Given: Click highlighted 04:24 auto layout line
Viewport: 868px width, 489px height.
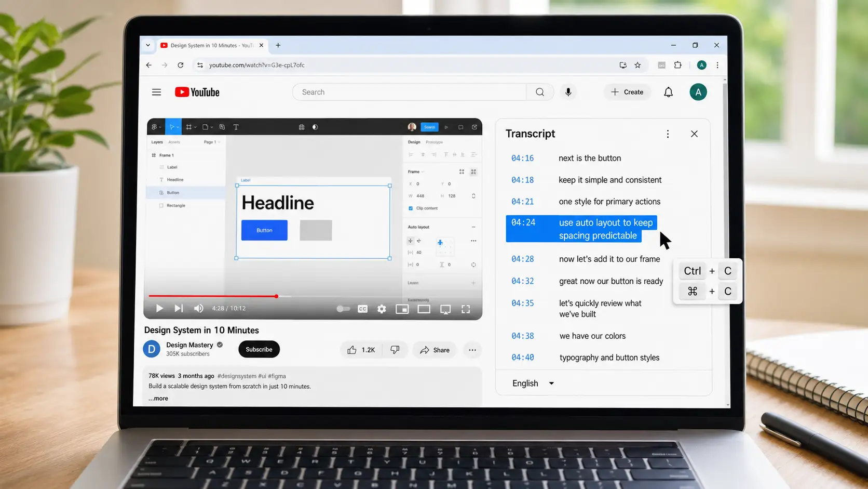Looking at the screenshot, I should (581, 229).
